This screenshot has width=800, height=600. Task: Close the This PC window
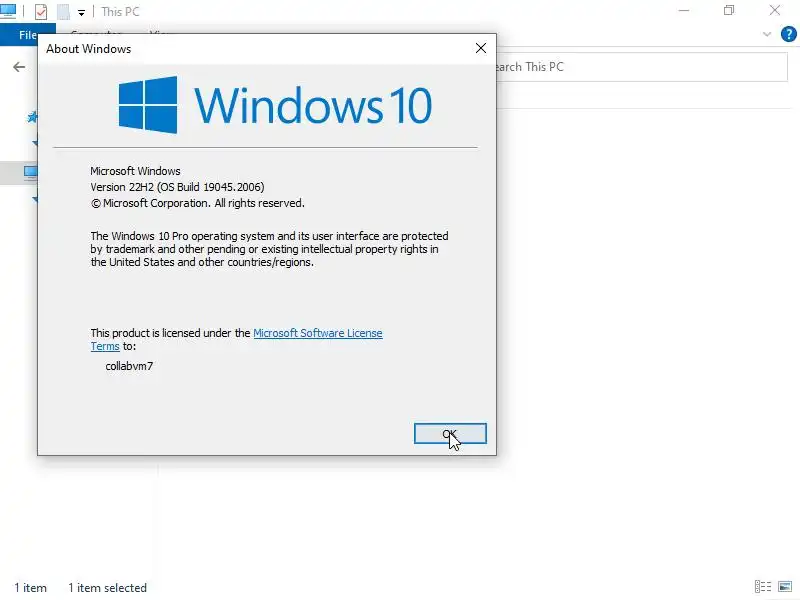774,11
